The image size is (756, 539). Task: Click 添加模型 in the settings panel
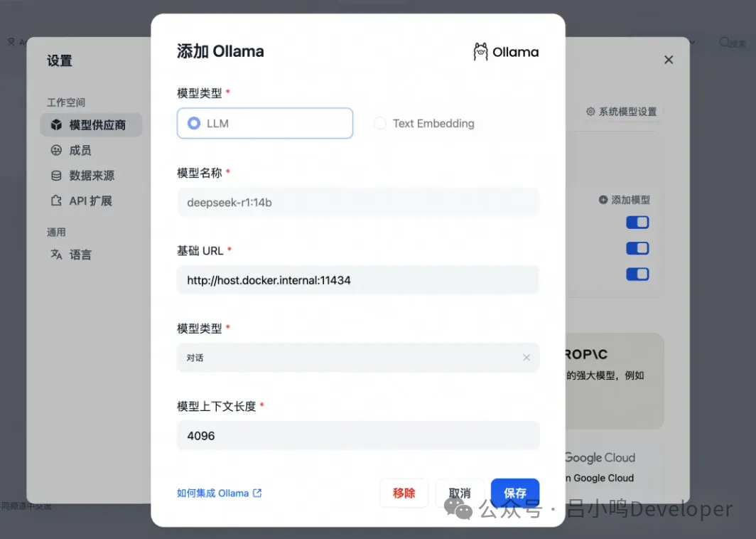point(625,200)
